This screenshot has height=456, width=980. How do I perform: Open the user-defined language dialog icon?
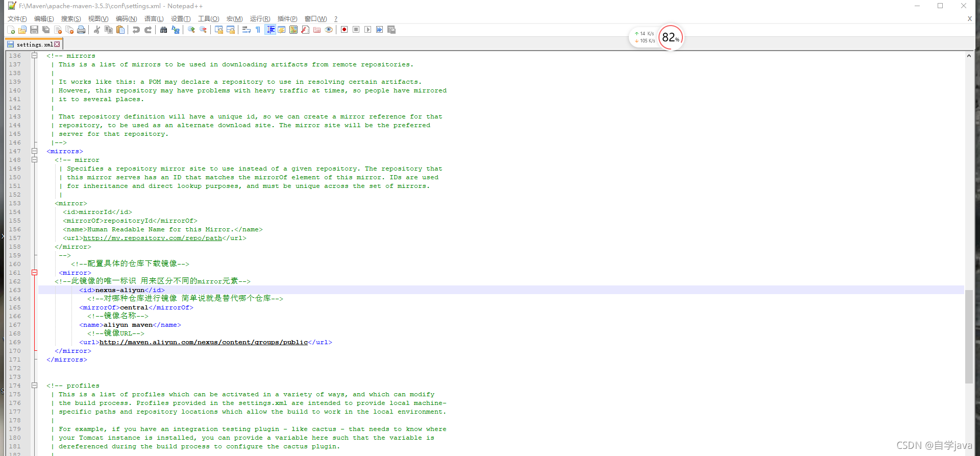pos(282,30)
